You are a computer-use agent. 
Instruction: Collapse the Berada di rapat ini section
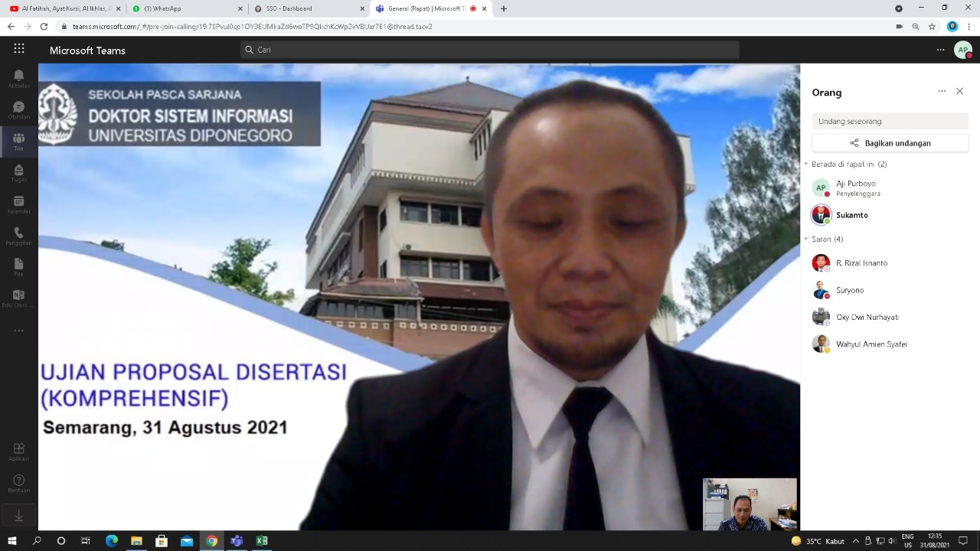(x=806, y=164)
